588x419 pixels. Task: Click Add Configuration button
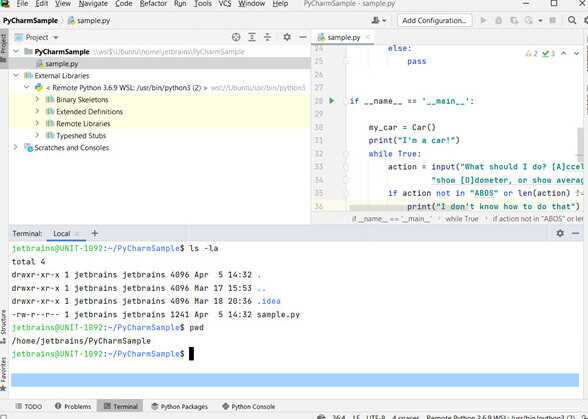pyautogui.click(x=434, y=21)
